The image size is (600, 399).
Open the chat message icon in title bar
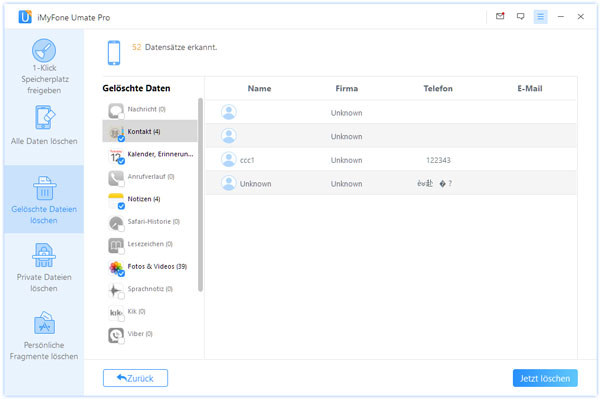pyautogui.click(x=520, y=16)
